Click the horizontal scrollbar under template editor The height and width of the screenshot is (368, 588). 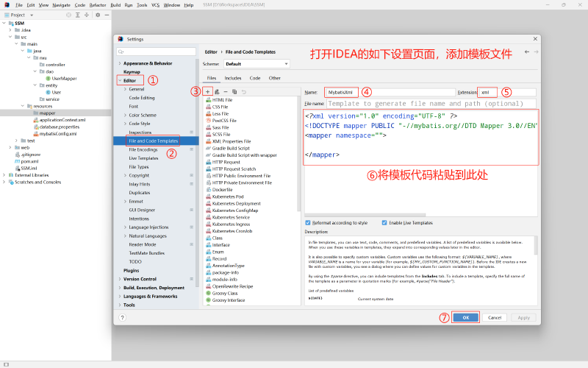point(366,215)
